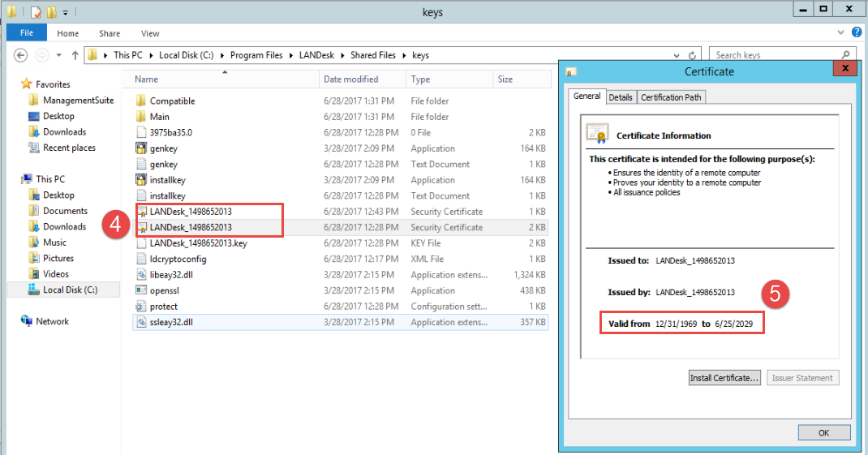Switch to the Certification Path tab
The image size is (868, 455).
click(671, 97)
